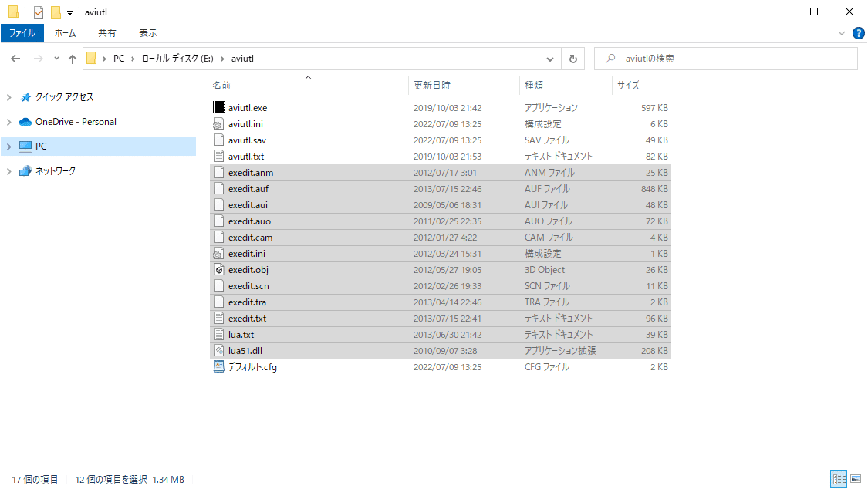Click the lua51.dll file icon
Viewport: 868px width, 489px height.
(x=218, y=351)
